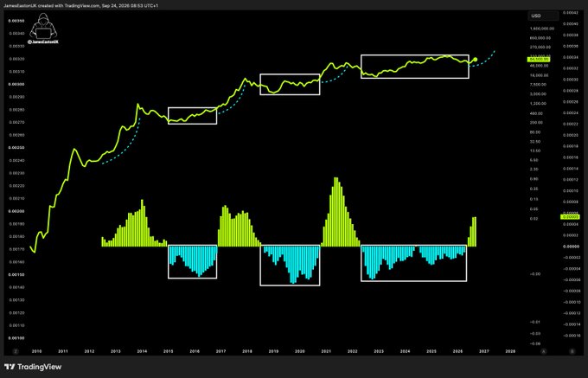Click the green dot at the end of the price line
588x378 pixels.
tap(476, 59)
